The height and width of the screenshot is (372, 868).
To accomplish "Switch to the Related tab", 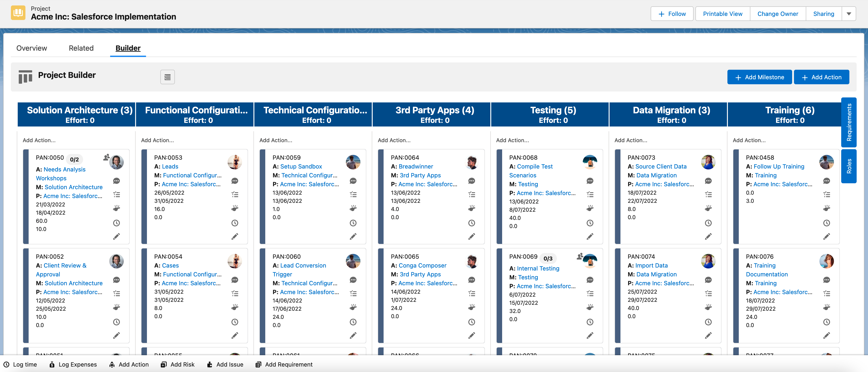I will [x=81, y=48].
